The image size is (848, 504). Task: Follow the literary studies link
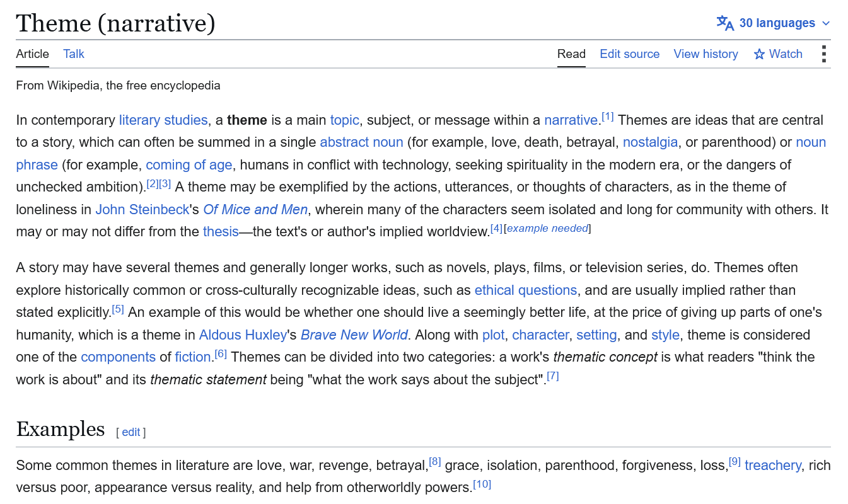point(163,120)
